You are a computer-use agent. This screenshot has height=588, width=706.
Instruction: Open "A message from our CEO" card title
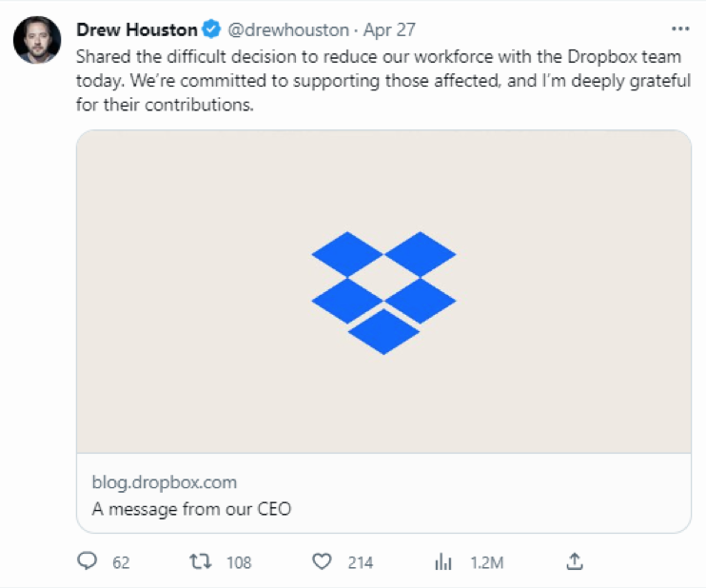click(x=191, y=509)
